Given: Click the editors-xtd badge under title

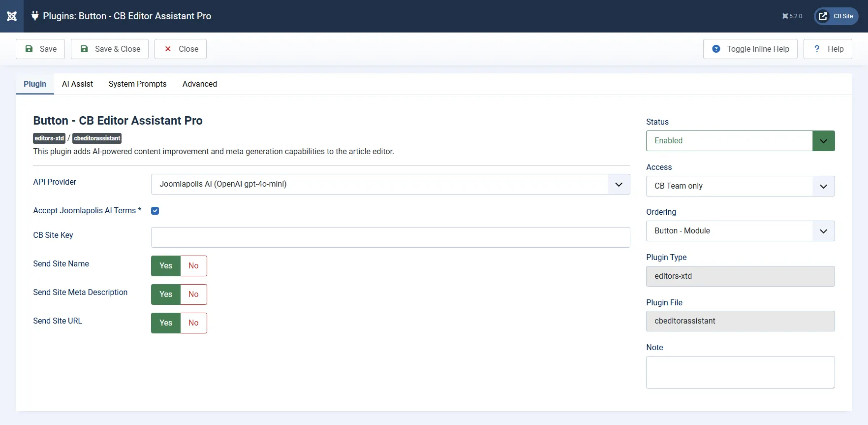Looking at the screenshot, I should (49, 138).
